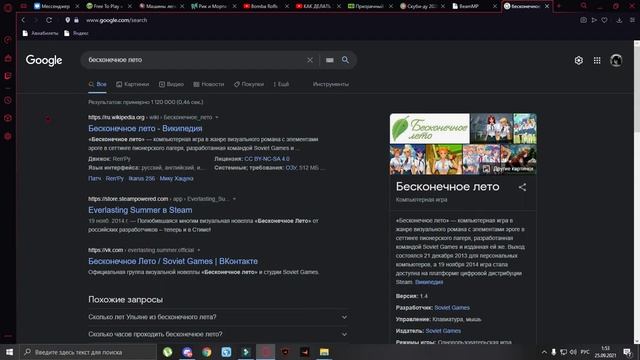
Task: Open the vk.com result options arrow
Action: [x=199, y=250]
